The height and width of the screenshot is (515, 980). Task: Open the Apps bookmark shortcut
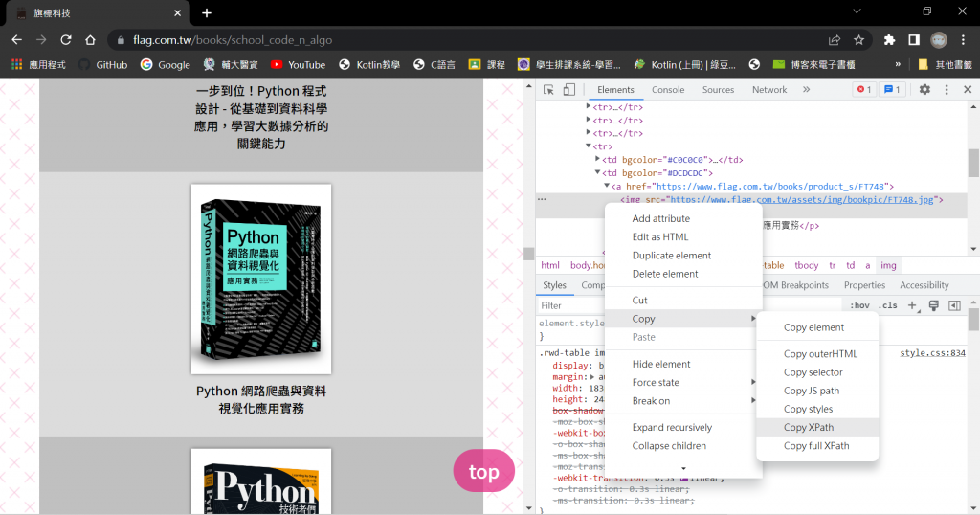click(x=38, y=64)
